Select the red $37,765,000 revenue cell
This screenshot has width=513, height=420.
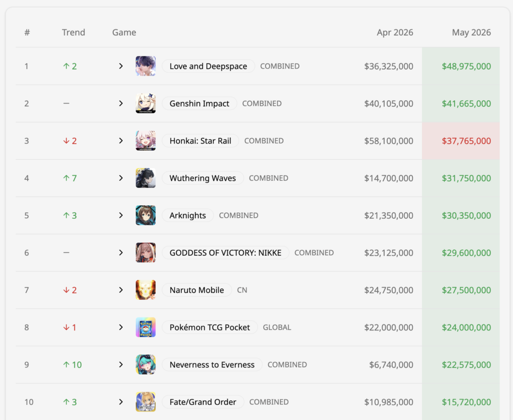[461, 141]
